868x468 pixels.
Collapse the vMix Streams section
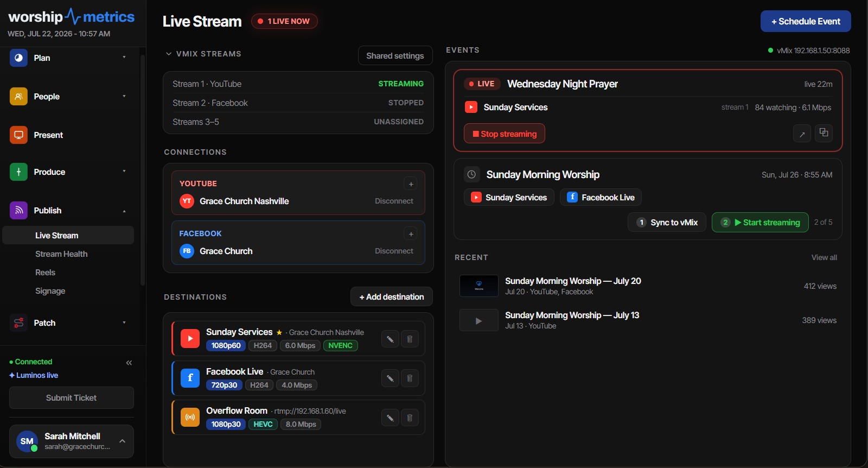[169, 54]
